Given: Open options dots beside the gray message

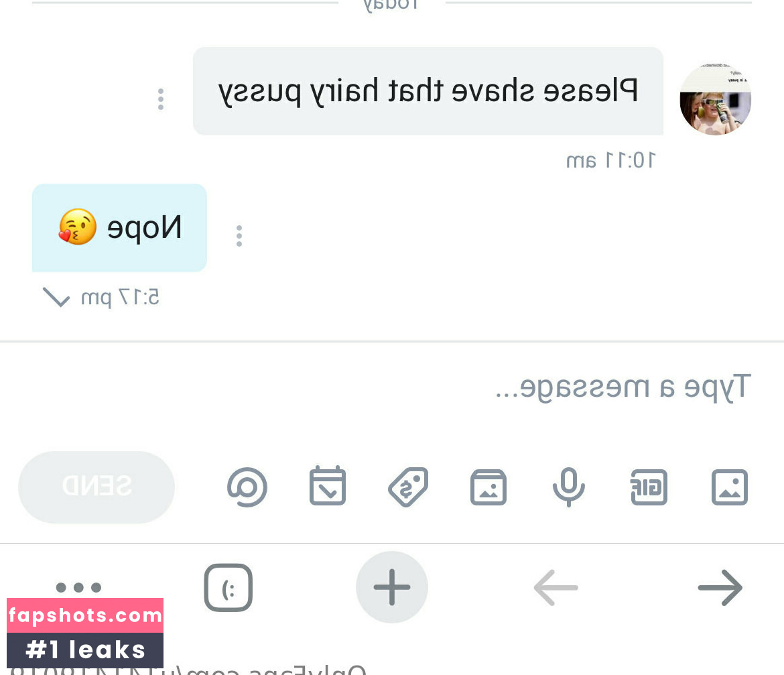Looking at the screenshot, I should [161, 99].
